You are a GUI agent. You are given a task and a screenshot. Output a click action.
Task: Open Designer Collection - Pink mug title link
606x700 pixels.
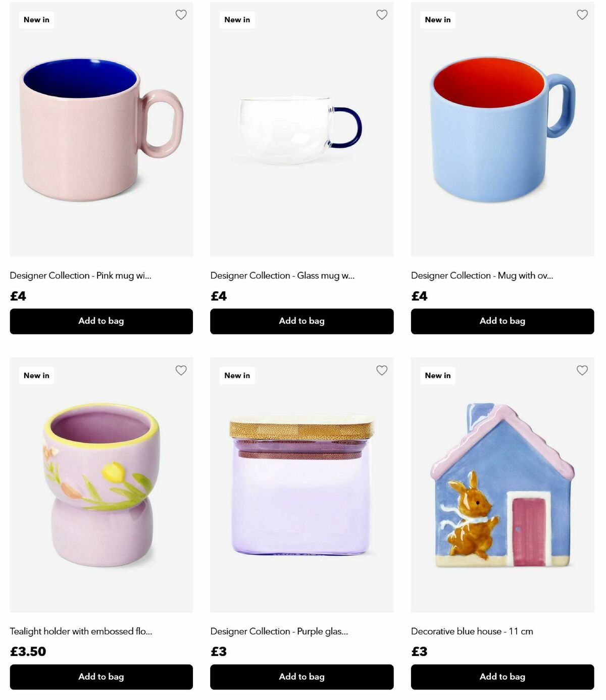tap(81, 276)
